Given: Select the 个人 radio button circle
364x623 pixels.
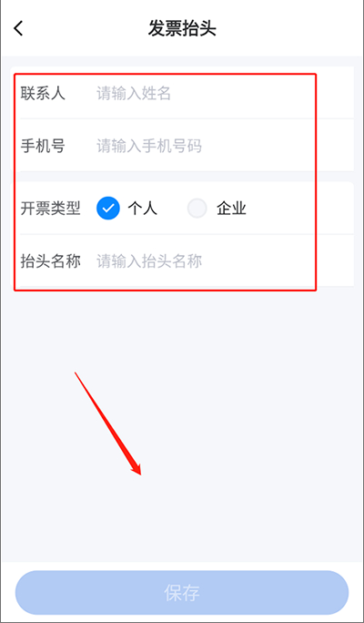Looking at the screenshot, I should tap(108, 209).
